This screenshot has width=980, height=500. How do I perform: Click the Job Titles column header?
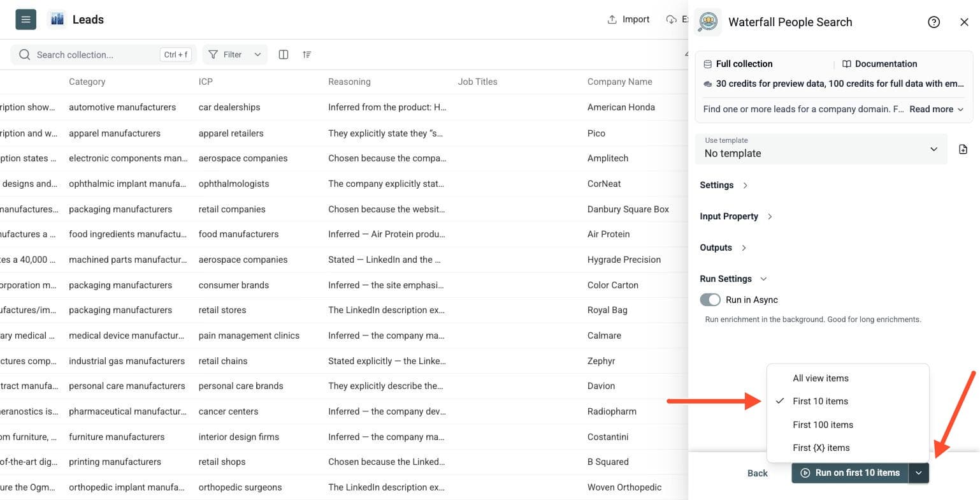[x=477, y=82]
